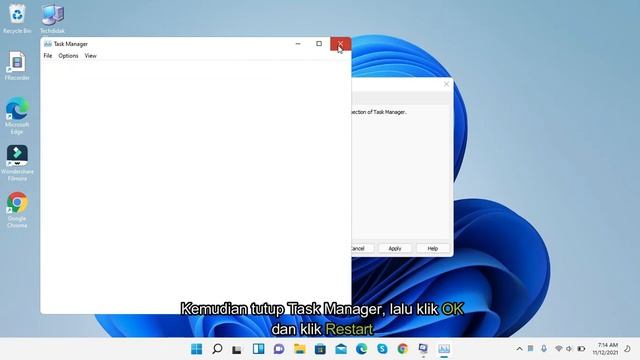Viewport: 640px width, 360px height.
Task: Click the volume speaker tray icon
Action: coord(569,349)
